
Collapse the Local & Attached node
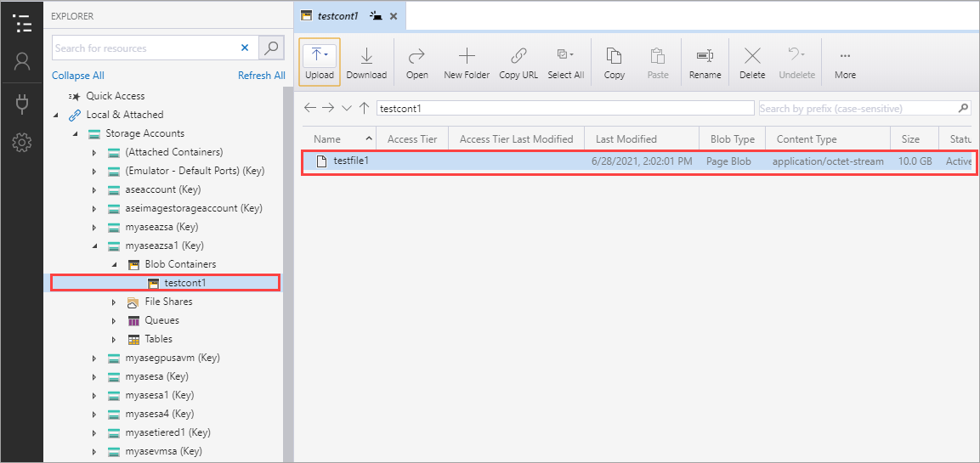[x=55, y=115]
